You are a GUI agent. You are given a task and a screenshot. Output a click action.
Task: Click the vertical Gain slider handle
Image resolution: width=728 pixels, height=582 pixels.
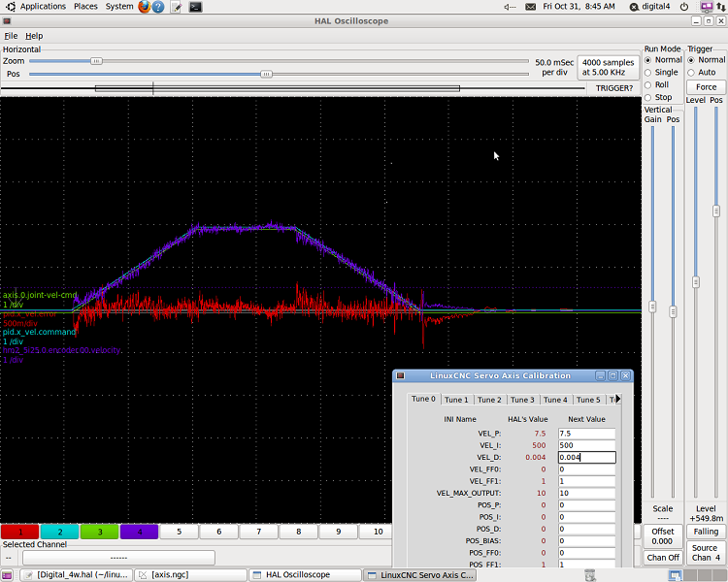[652, 307]
